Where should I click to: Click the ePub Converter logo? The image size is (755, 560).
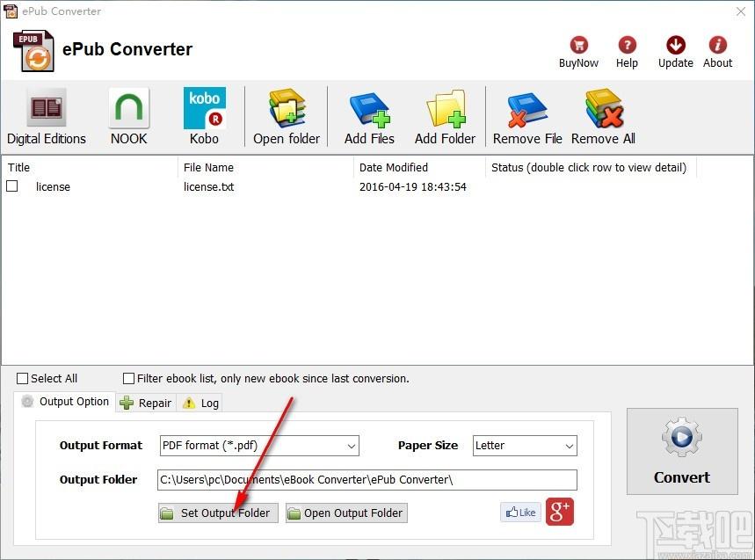click(x=33, y=51)
